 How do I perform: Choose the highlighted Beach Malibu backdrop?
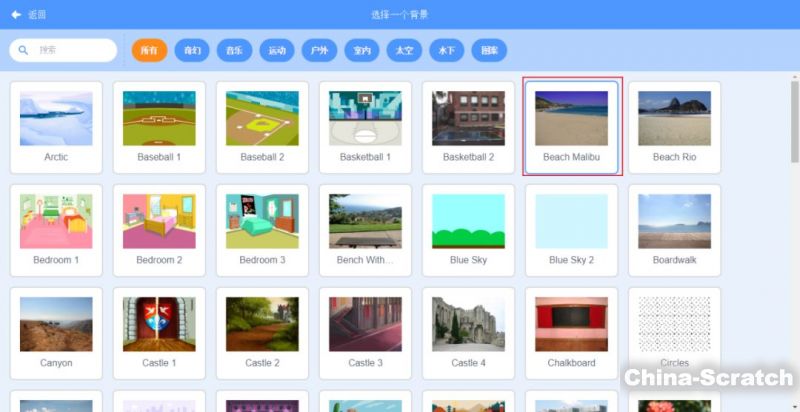click(571, 127)
